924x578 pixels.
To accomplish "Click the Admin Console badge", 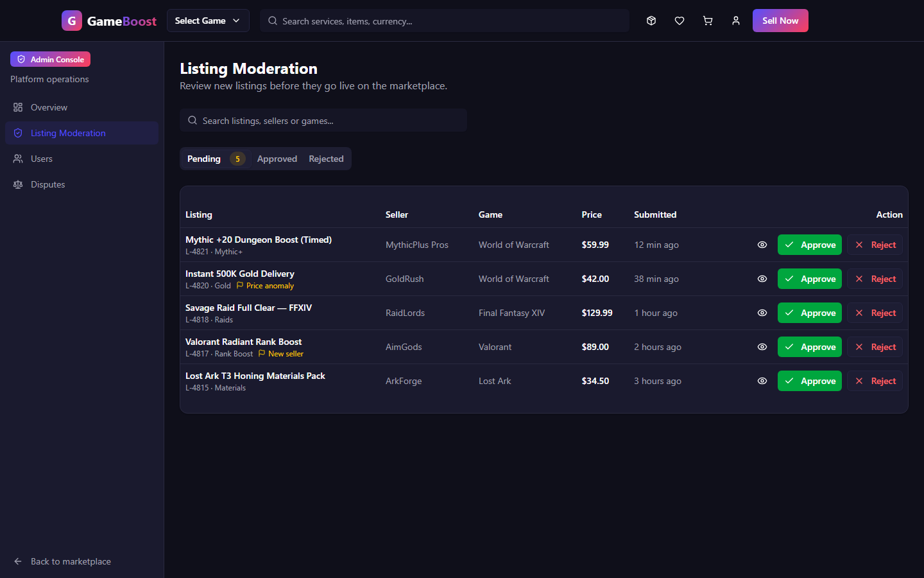I will pyautogui.click(x=50, y=59).
